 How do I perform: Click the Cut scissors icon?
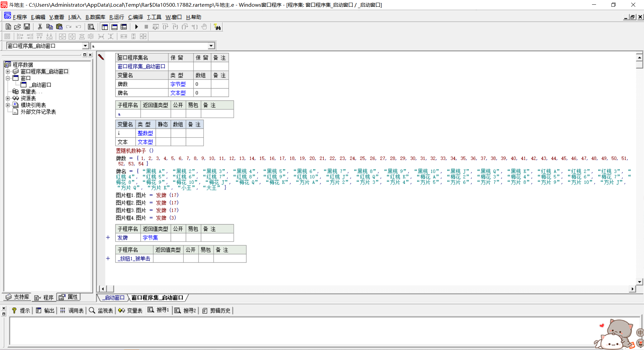tap(40, 27)
